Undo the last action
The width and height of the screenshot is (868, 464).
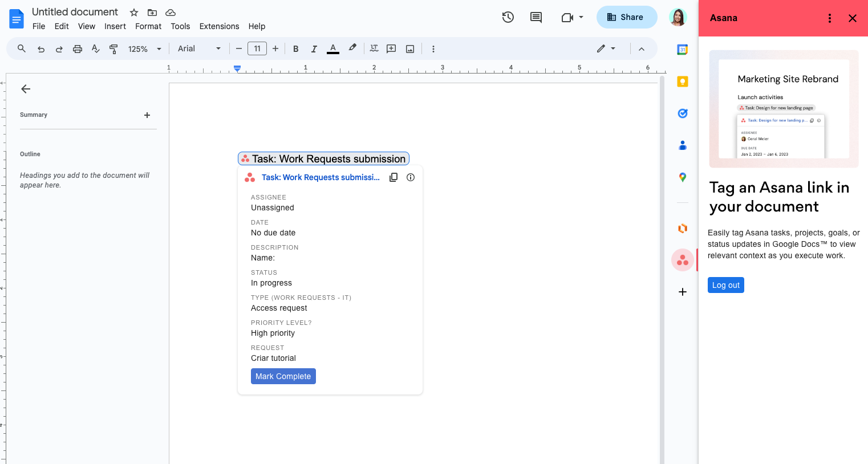[x=41, y=49]
